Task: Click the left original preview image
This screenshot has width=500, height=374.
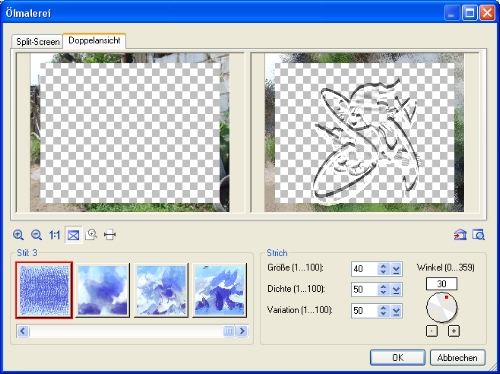Action: click(x=130, y=132)
